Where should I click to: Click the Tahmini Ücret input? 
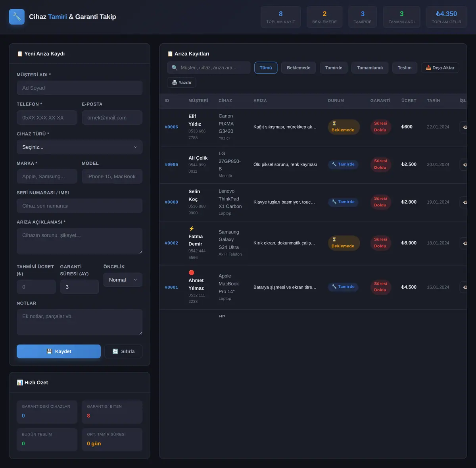click(36, 287)
